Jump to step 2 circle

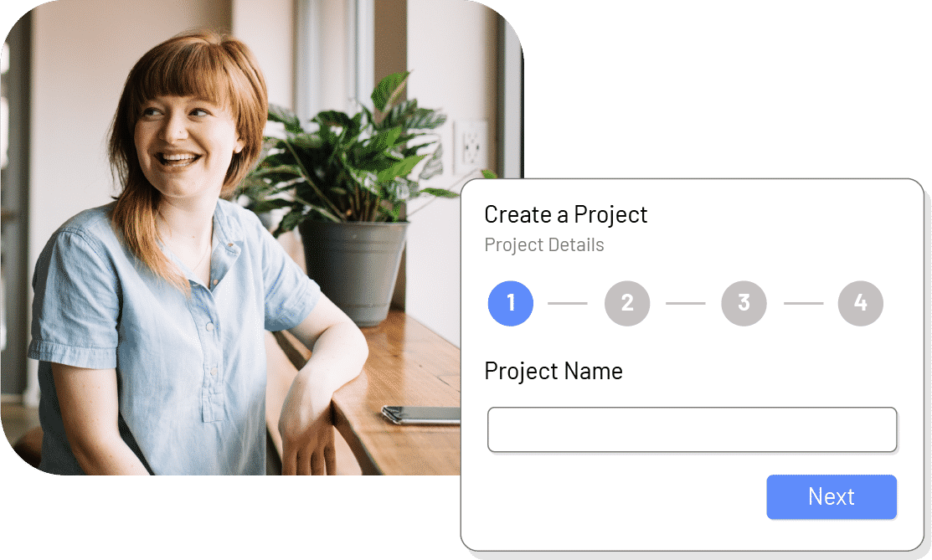click(x=627, y=303)
